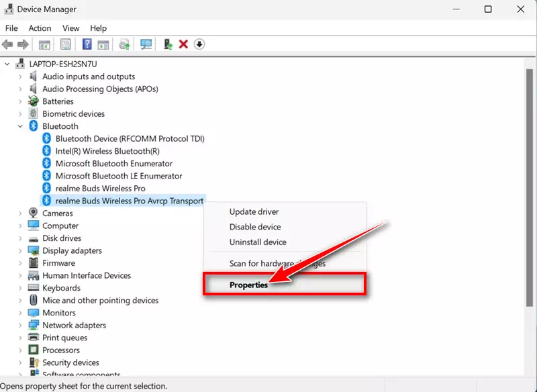The height and width of the screenshot is (392, 537).
Task: Collapse the Bluetooth node
Action: (20, 126)
